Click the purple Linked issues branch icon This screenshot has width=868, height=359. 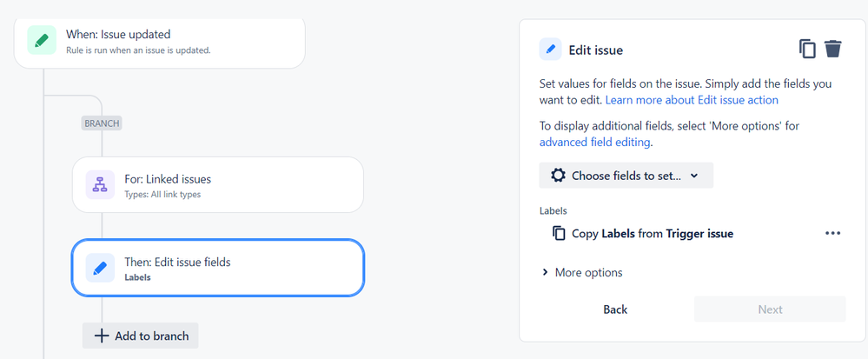pyautogui.click(x=100, y=184)
